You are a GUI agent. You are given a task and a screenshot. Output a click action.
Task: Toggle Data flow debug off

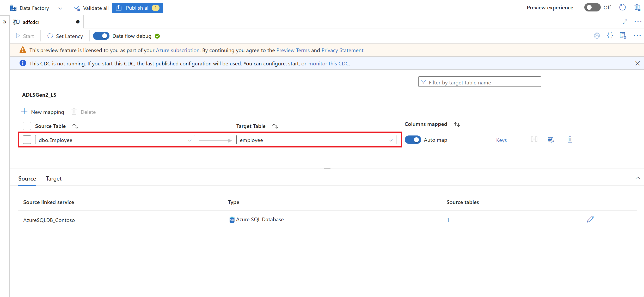[101, 36]
